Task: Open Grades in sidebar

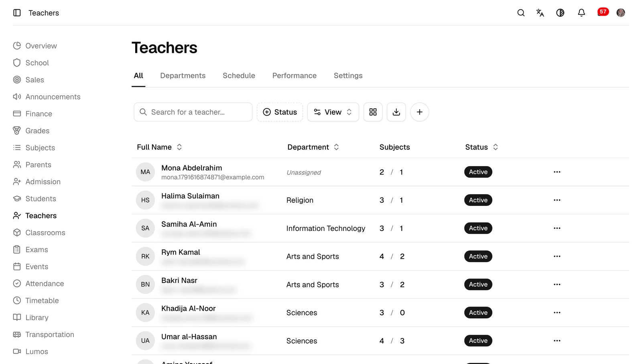Action: click(31, 130)
